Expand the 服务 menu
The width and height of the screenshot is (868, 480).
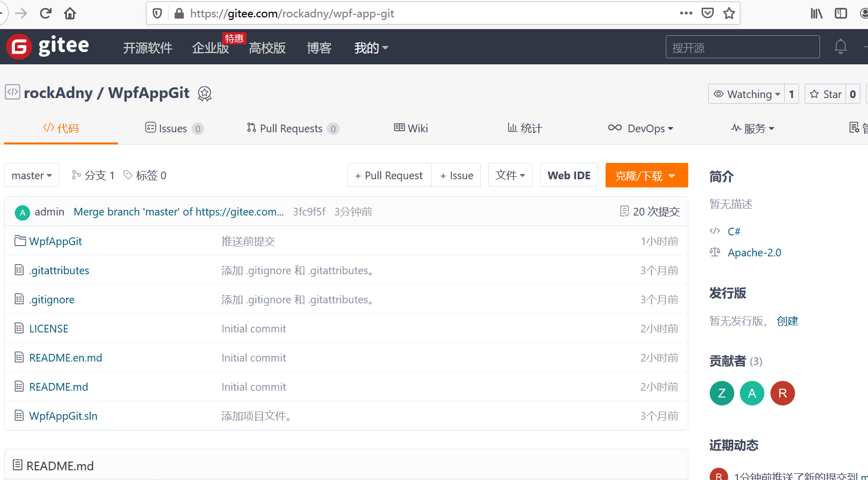753,128
